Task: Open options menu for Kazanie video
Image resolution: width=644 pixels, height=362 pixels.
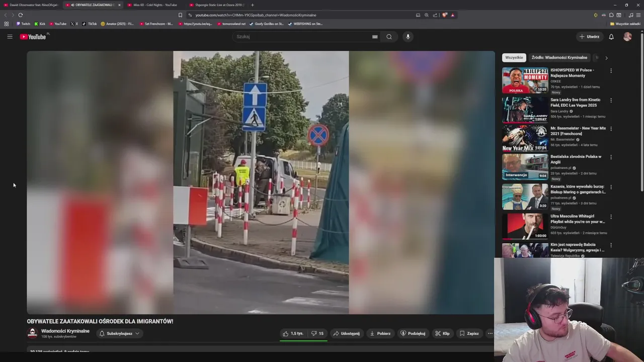Action: click(x=611, y=187)
